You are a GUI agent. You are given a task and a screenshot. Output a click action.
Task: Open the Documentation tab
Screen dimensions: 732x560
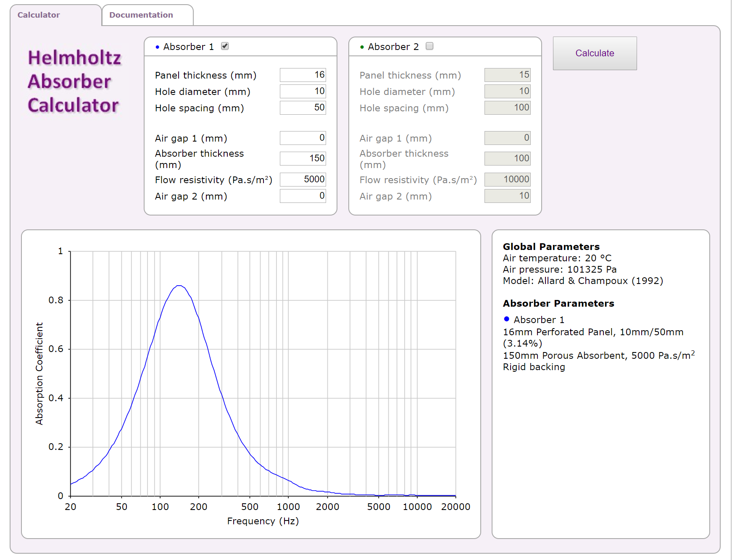[147, 15]
